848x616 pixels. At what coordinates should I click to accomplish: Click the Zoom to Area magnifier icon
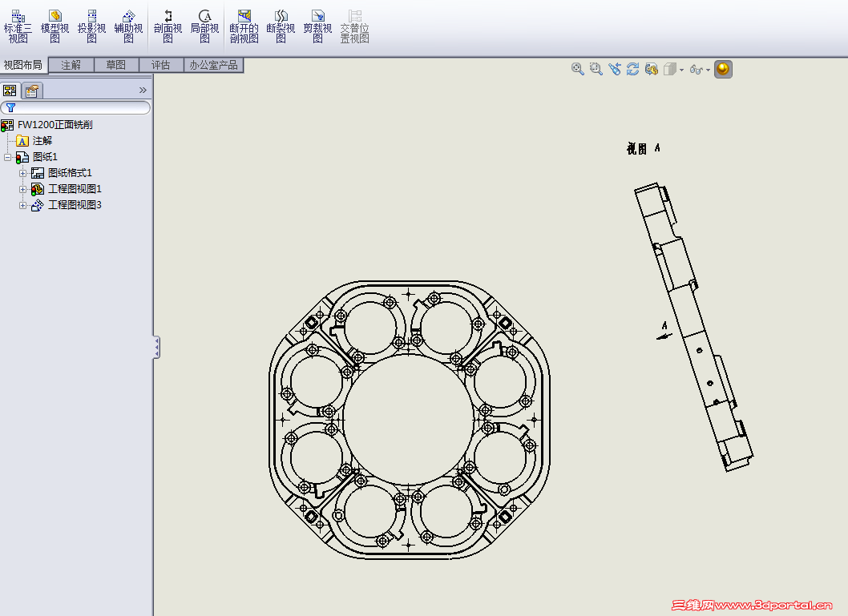(596, 69)
